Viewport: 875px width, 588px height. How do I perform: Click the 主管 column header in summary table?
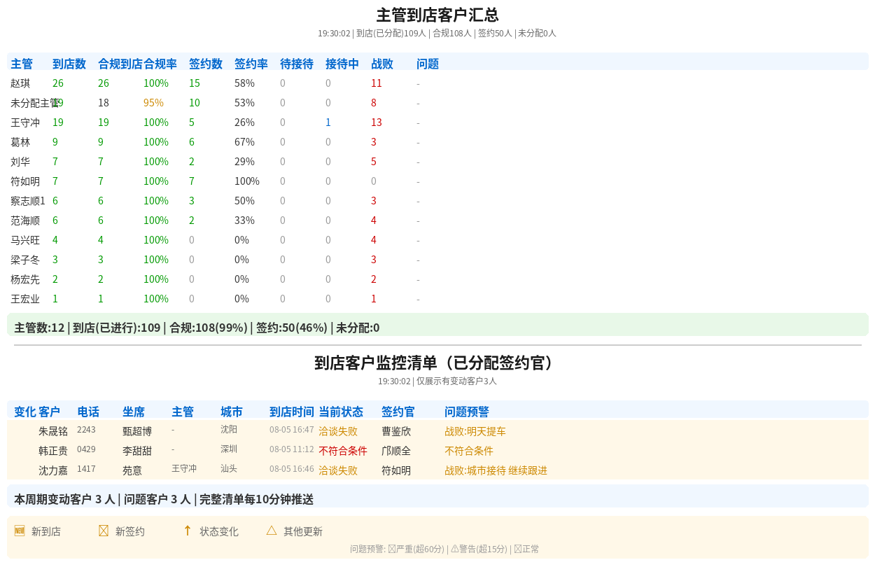pyautogui.click(x=22, y=64)
